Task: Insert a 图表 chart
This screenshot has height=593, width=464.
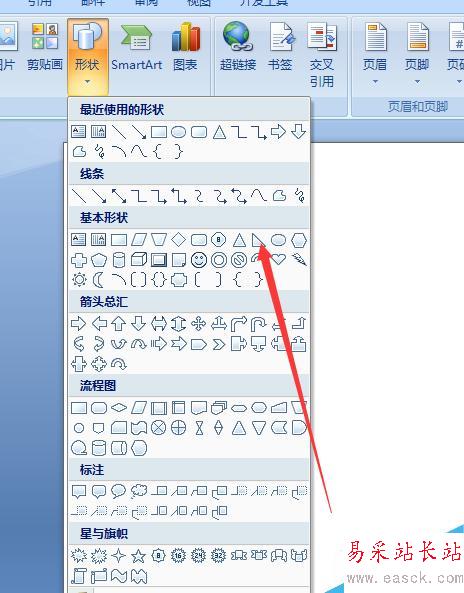Action: [185, 47]
